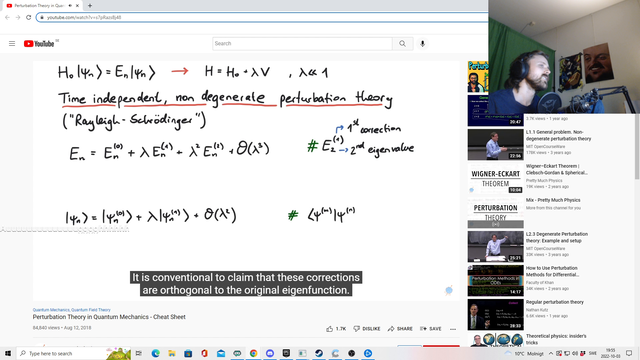Close the Perturbation Theory browser tab
Viewport: 640px width, 360px height.
click(78, 6)
